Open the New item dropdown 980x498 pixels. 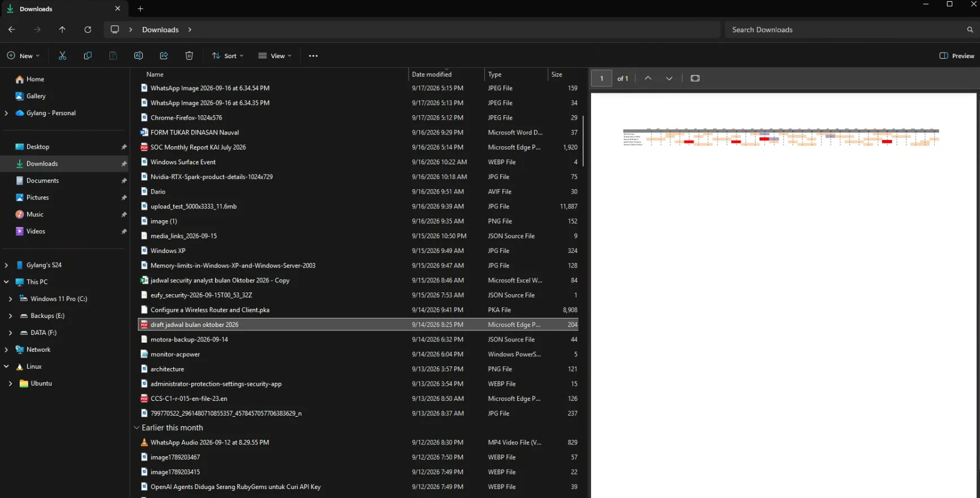[23, 55]
